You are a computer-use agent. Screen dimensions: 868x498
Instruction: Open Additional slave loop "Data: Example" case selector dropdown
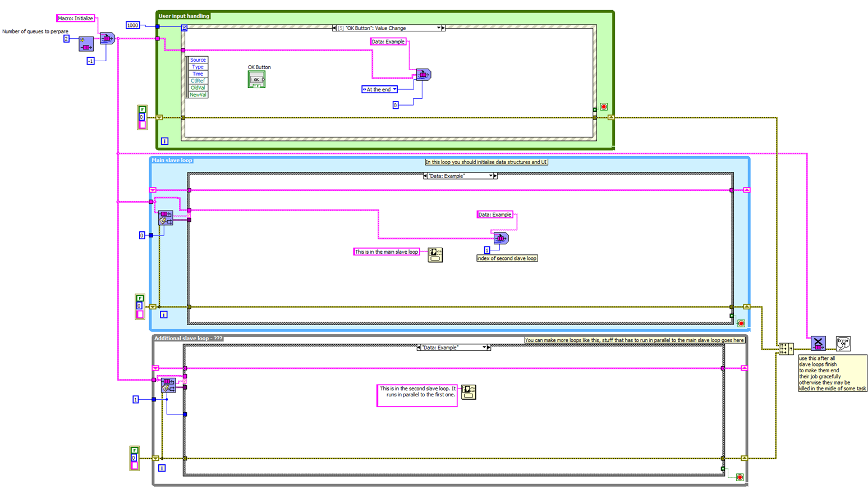coord(484,348)
